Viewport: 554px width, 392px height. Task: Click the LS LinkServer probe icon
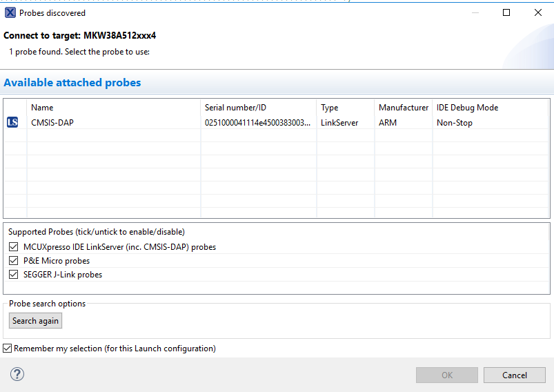tap(12, 123)
